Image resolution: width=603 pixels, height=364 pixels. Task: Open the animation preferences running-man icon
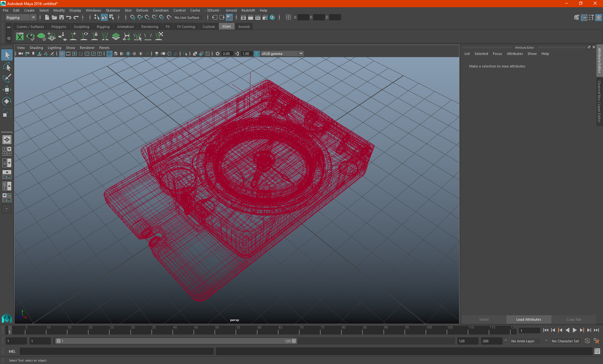point(596,341)
